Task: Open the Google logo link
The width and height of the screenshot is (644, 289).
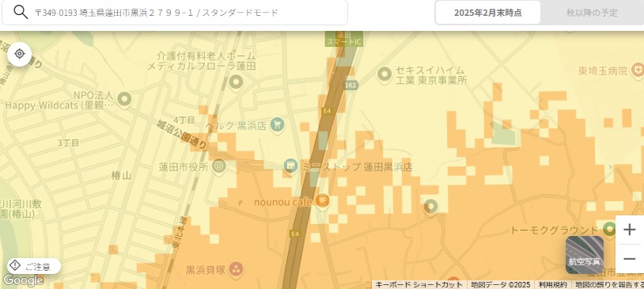Action: pyautogui.click(x=23, y=280)
